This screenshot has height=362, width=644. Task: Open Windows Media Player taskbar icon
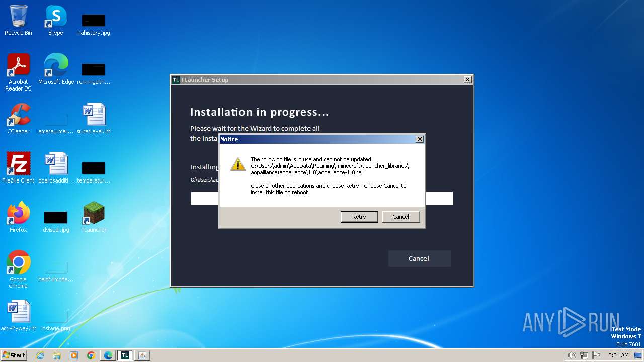pyautogui.click(x=74, y=355)
